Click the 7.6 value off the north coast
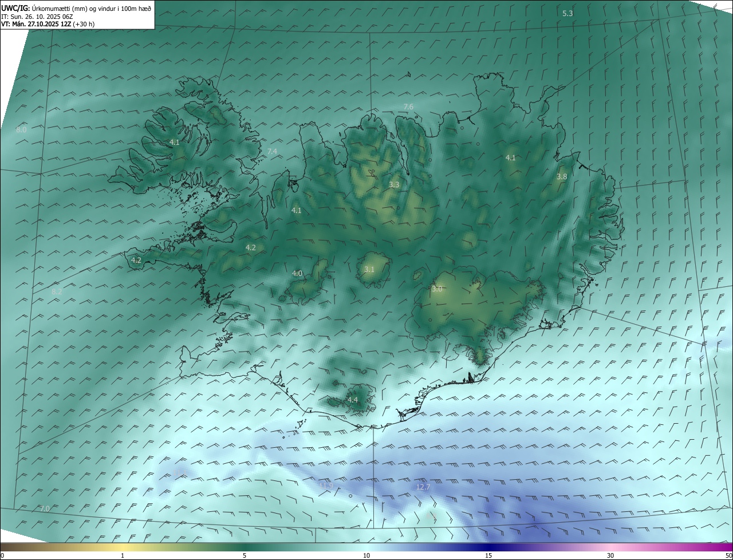 click(408, 107)
